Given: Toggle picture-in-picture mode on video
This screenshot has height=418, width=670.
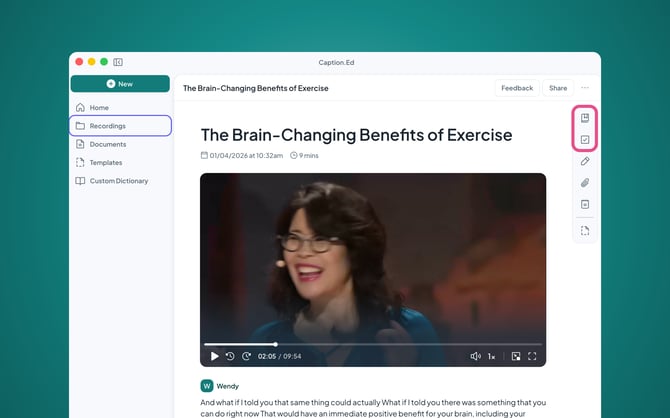Looking at the screenshot, I should [516, 356].
